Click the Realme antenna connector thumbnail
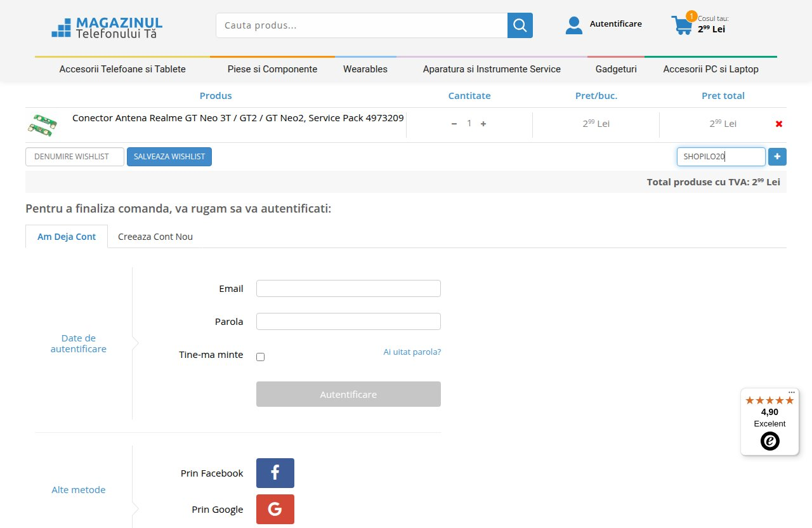This screenshot has width=812, height=528. [x=43, y=124]
